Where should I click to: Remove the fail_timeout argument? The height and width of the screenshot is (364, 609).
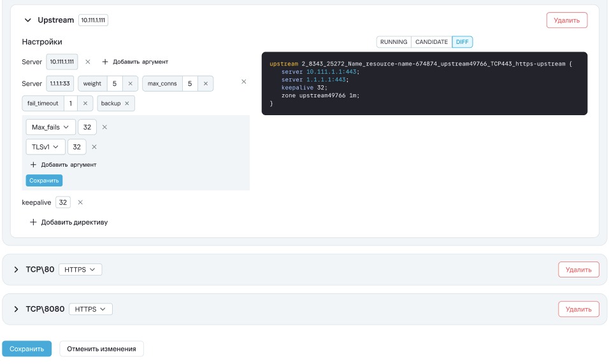pos(85,103)
